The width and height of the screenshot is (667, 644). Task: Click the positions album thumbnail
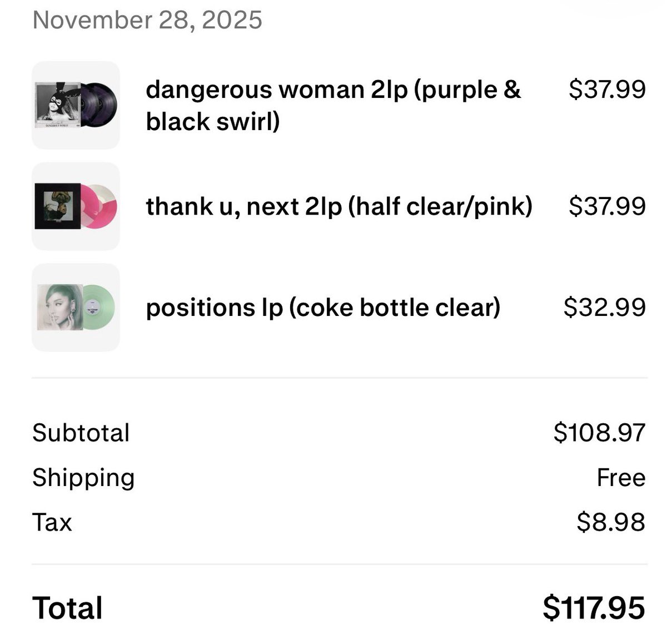click(76, 308)
